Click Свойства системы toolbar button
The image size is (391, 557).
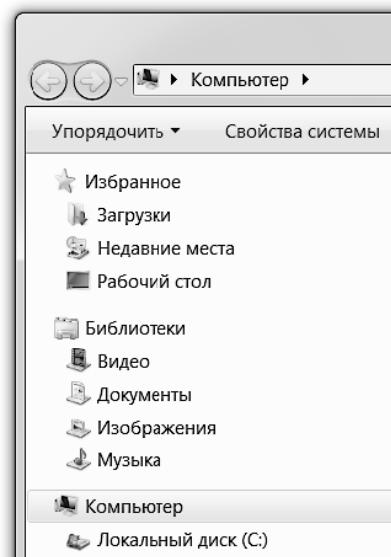click(302, 132)
